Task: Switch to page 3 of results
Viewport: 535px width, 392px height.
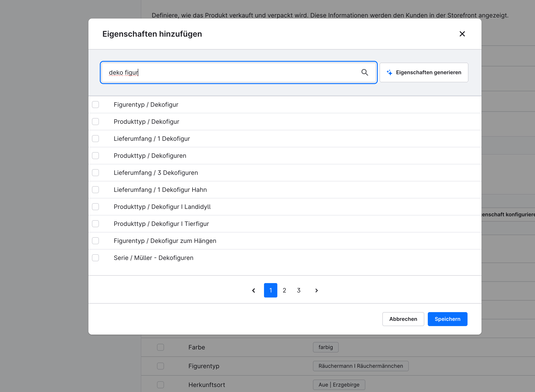Action: (x=299, y=291)
